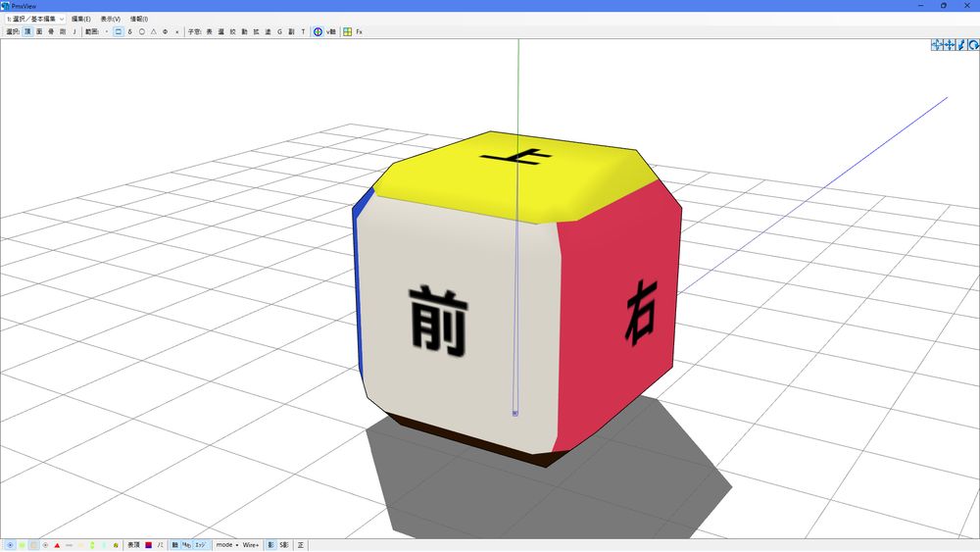980x552 pixels.
Task: Click the rotate camera icon
Action: pos(974,44)
